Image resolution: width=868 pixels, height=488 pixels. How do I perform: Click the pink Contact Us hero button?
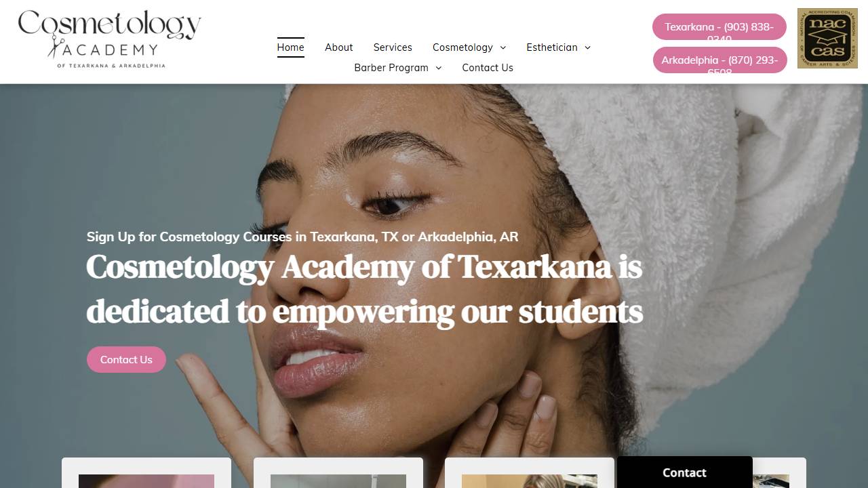126,360
